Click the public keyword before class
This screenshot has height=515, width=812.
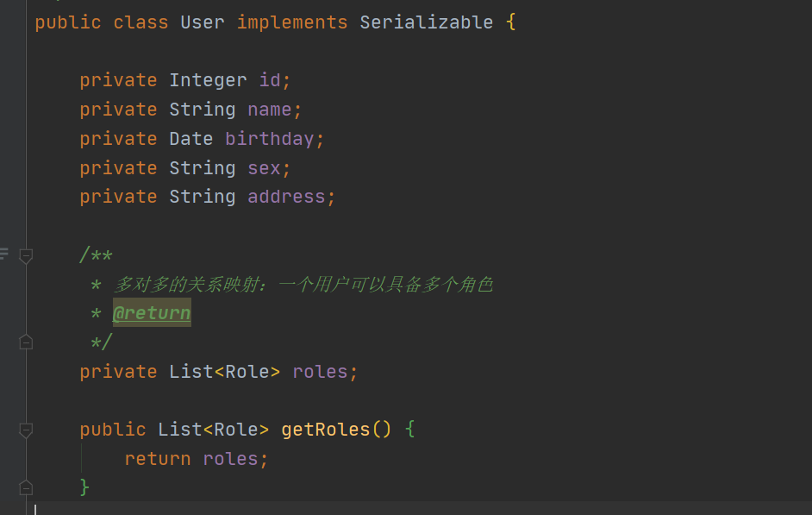point(68,22)
